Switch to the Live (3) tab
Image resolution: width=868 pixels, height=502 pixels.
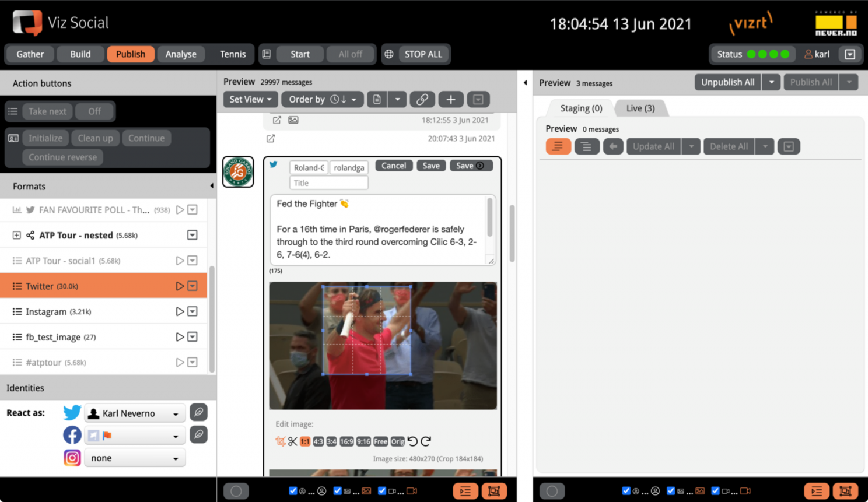pyautogui.click(x=640, y=108)
